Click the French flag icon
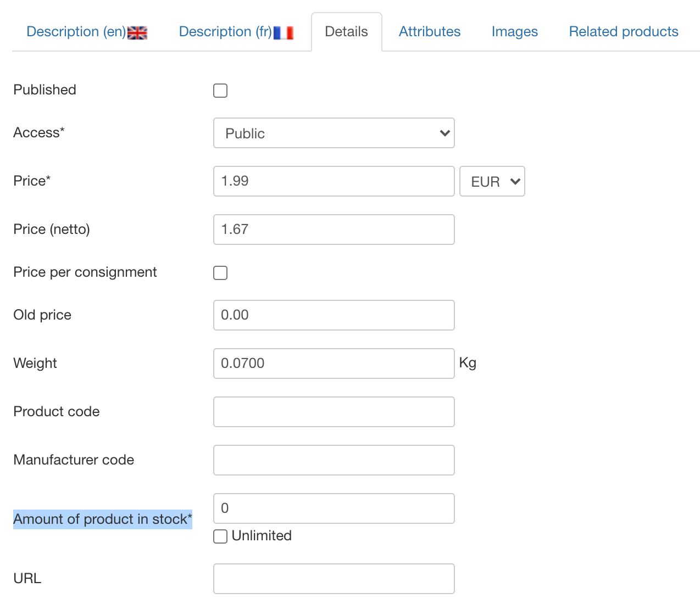The width and height of the screenshot is (700, 604). click(x=284, y=33)
